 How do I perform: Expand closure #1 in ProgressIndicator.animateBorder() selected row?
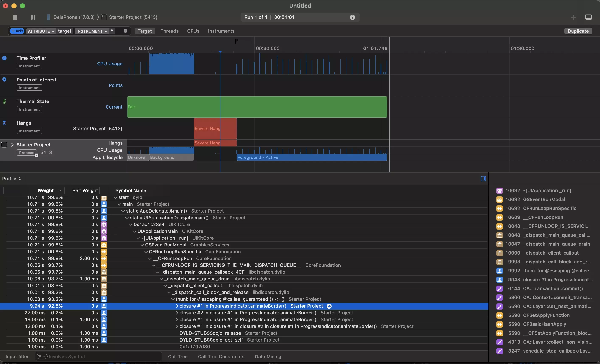pos(177,306)
